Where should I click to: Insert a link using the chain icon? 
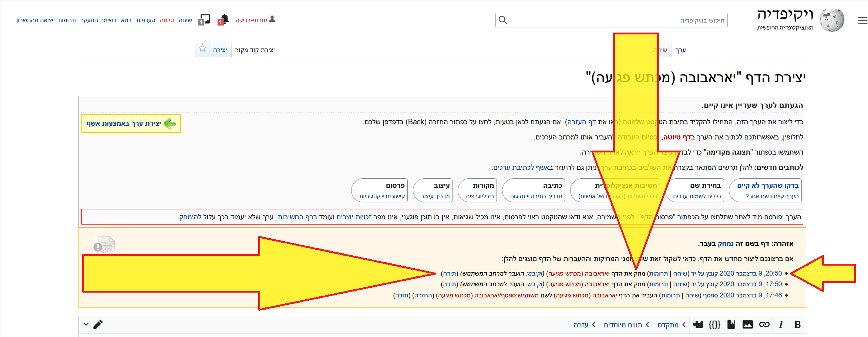pyautogui.click(x=764, y=324)
